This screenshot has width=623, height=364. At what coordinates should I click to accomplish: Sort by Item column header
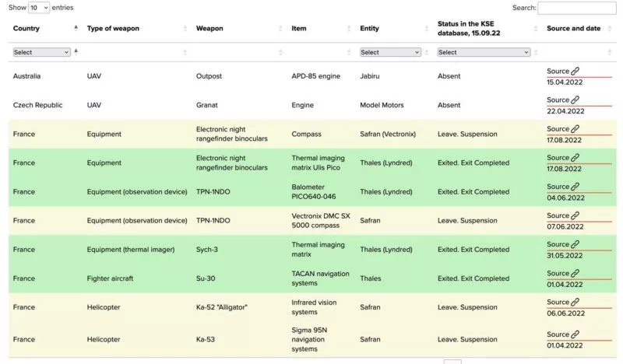(x=299, y=28)
